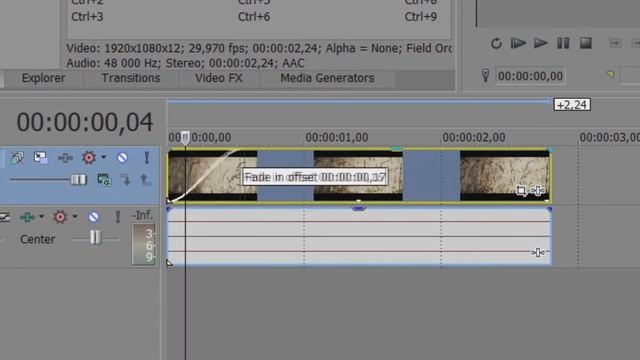The image size is (640, 360).
Task: Click the audio track automation settings gear
Action: click(60, 217)
